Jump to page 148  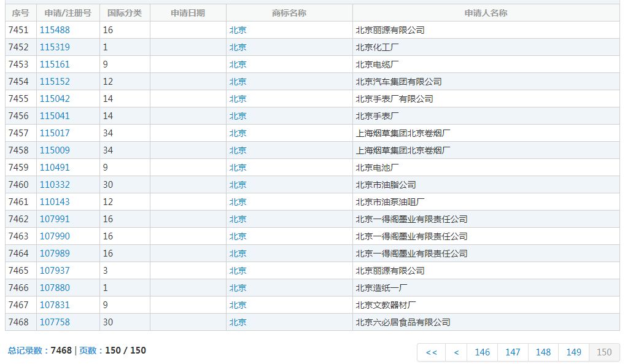[x=543, y=352]
